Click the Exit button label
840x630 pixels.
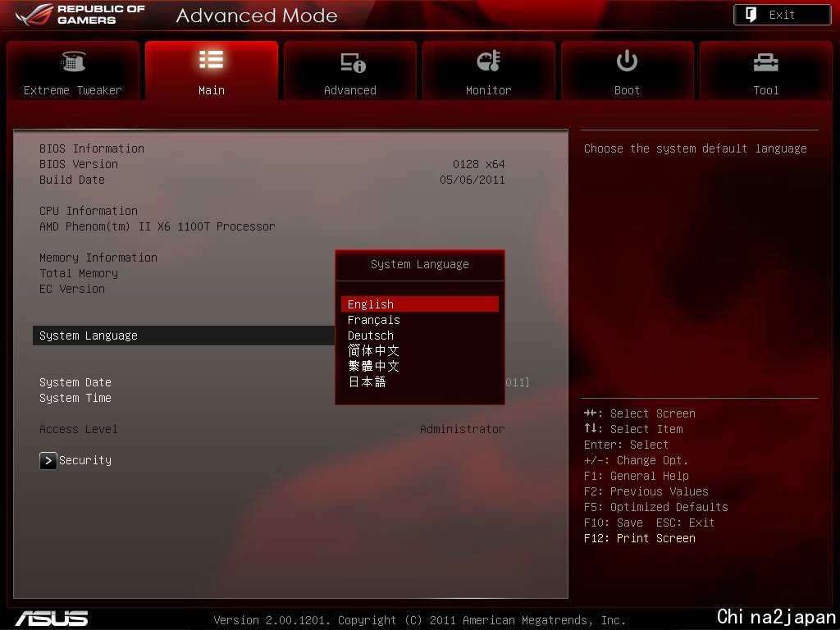(x=782, y=15)
